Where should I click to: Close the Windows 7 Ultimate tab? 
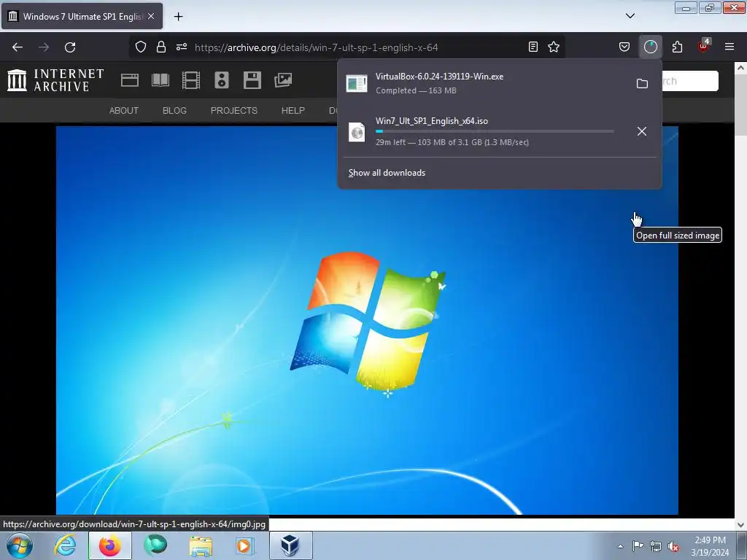(151, 16)
